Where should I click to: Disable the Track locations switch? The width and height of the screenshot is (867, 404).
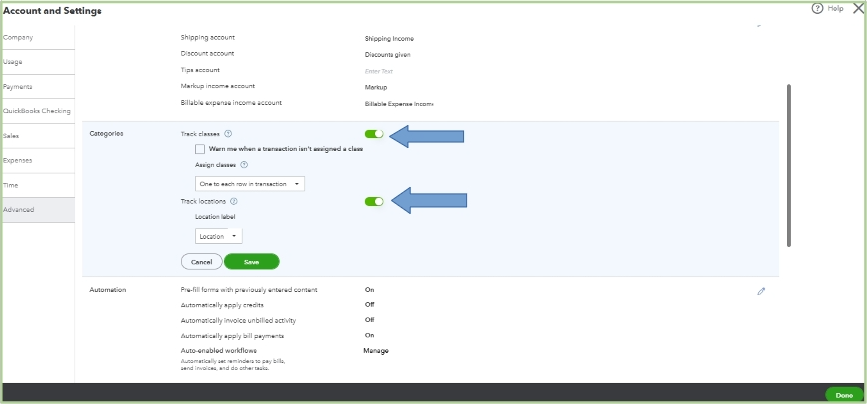[374, 201]
